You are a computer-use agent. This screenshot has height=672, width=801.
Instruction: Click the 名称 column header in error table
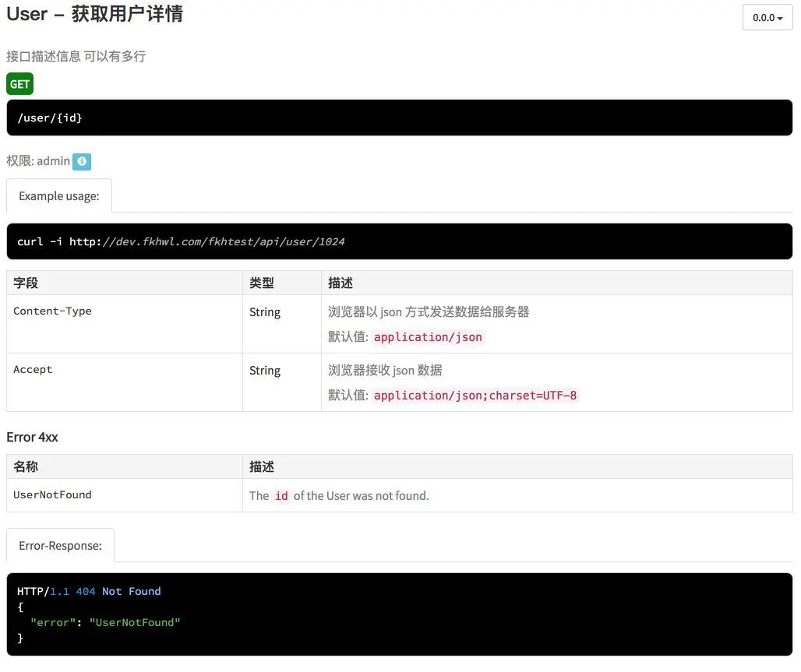[x=26, y=467]
